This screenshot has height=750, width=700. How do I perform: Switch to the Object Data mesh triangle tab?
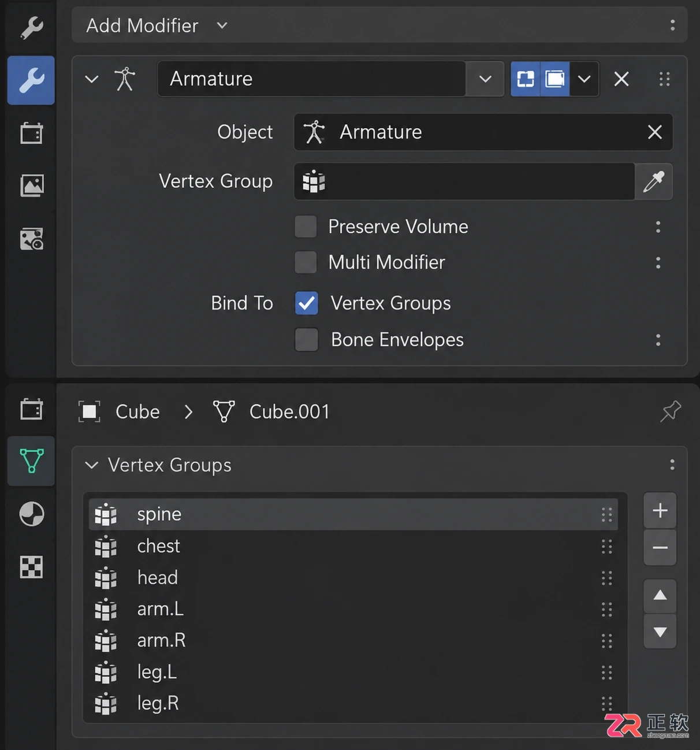pos(31,461)
